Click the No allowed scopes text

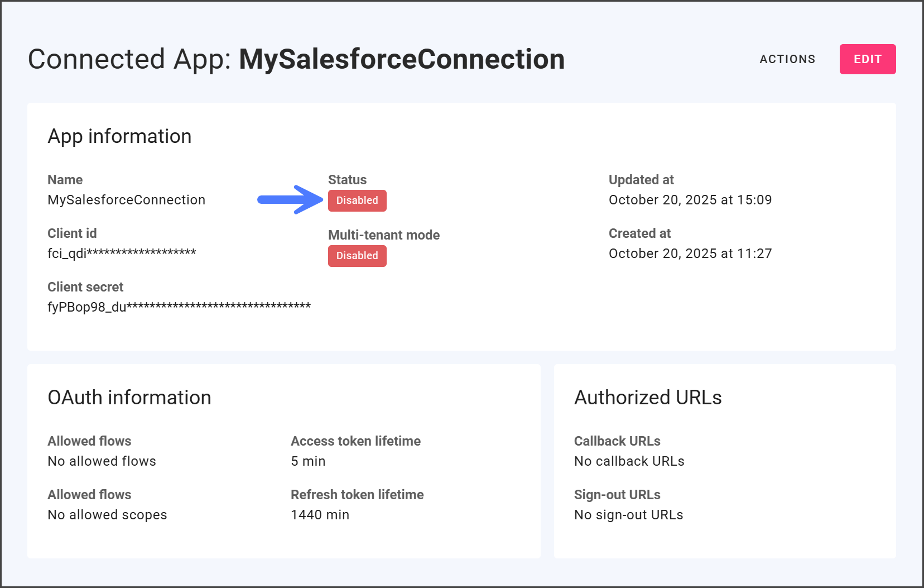coord(107,515)
